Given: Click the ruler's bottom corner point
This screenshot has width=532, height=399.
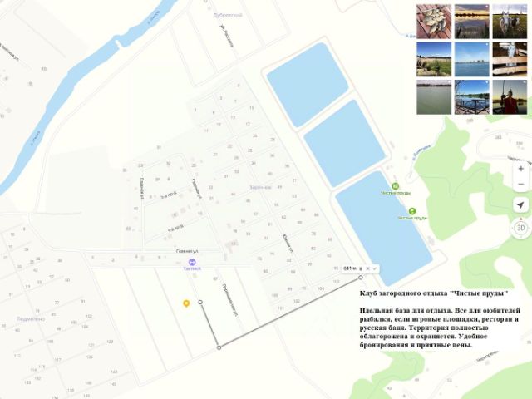Looking at the screenshot, I should click(219, 347).
